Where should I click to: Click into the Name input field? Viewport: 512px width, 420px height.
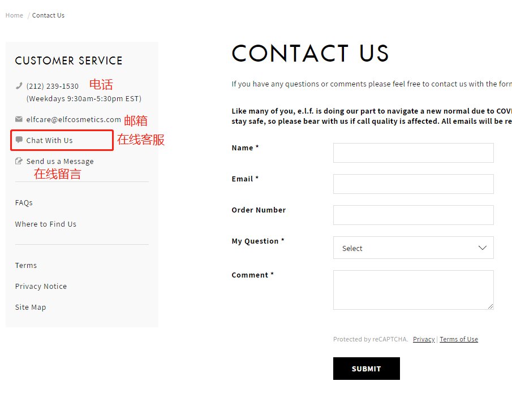[x=413, y=153]
